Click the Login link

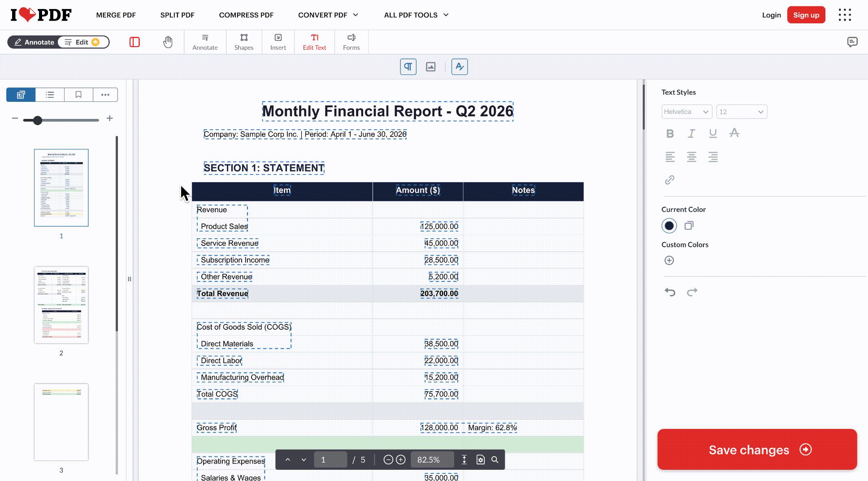771,15
